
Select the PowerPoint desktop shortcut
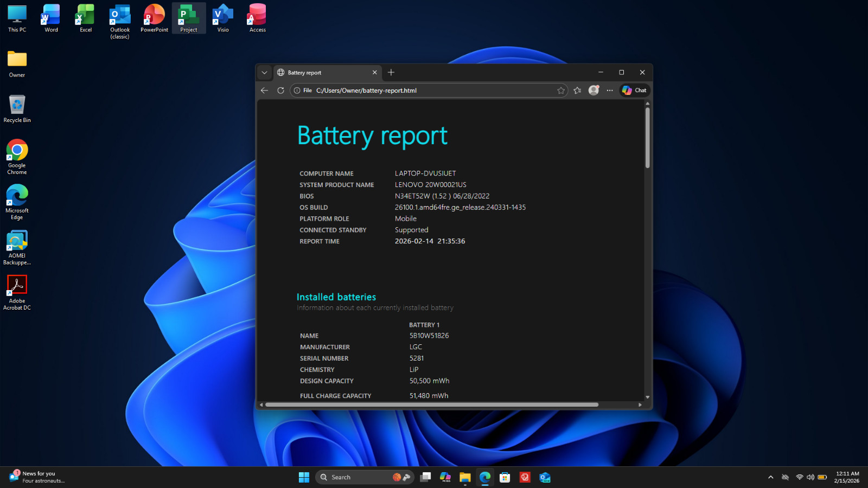(154, 18)
